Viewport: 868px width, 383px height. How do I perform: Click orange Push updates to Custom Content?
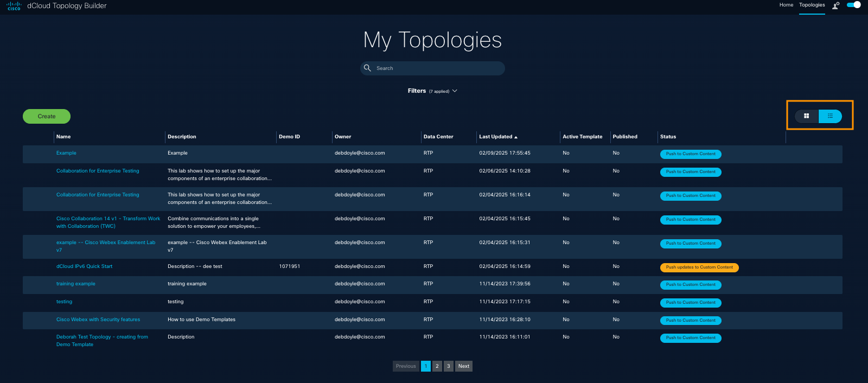point(699,267)
